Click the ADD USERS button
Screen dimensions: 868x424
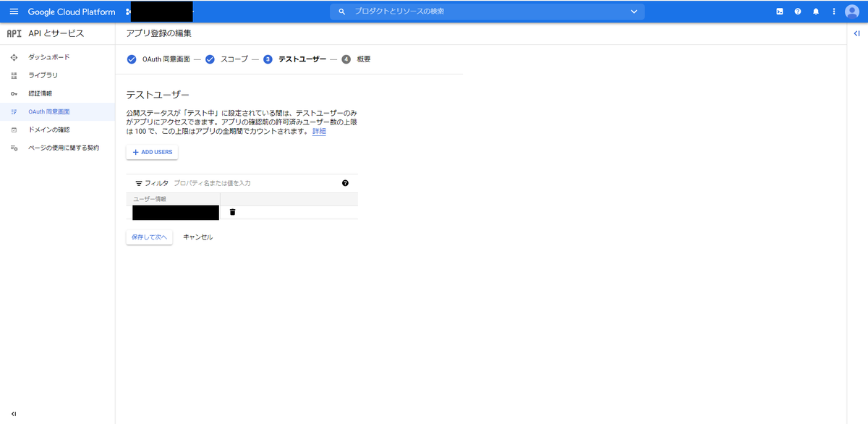tap(152, 152)
